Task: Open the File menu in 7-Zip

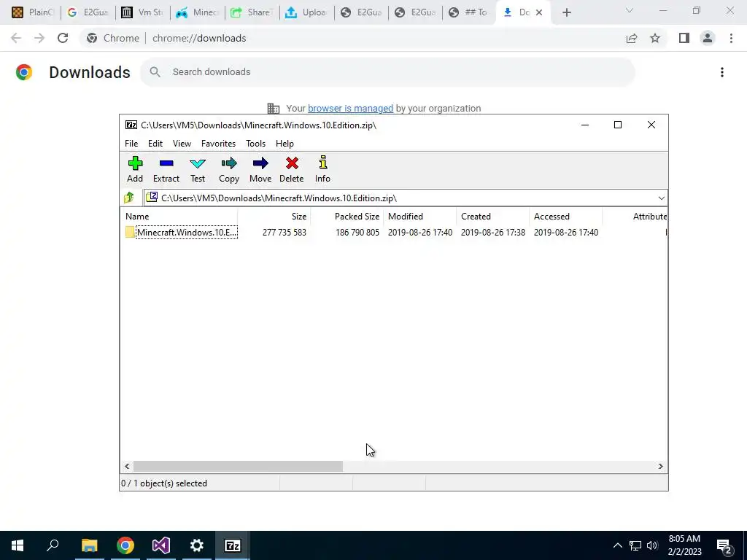Action: point(131,144)
